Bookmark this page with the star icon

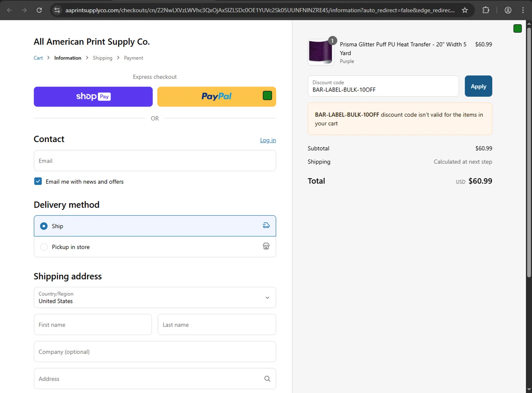pyautogui.click(x=465, y=10)
